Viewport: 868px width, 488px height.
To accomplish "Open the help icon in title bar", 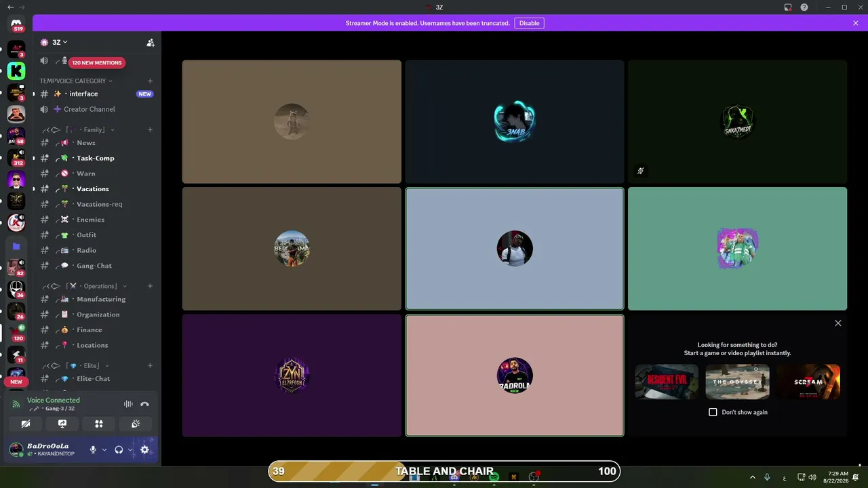I will point(804,7).
